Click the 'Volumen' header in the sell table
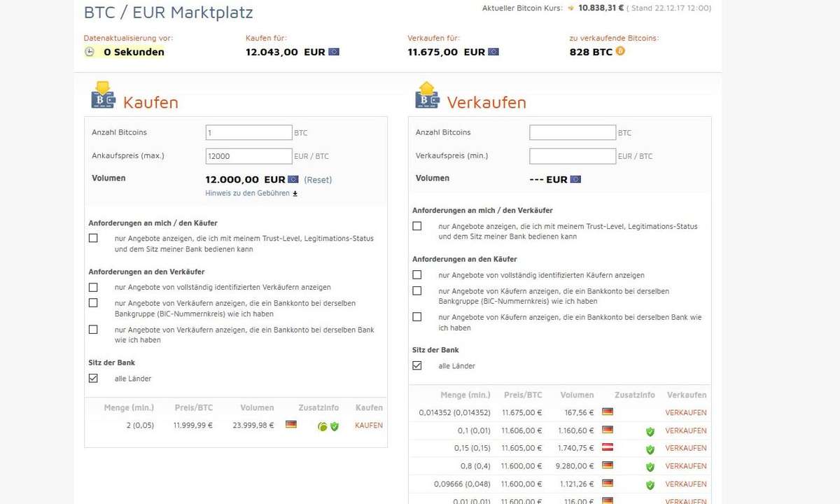This screenshot has width=840, height=504. point(577,395)
